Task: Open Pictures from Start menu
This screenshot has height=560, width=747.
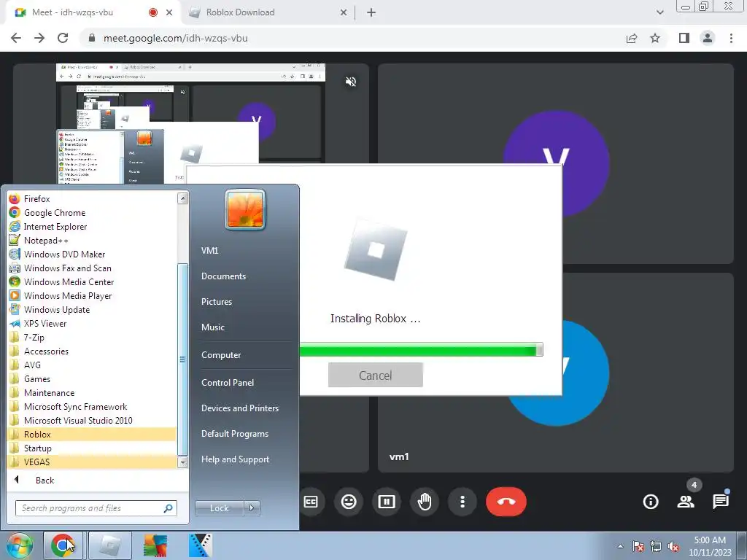Action: click(x=216, y=301)
